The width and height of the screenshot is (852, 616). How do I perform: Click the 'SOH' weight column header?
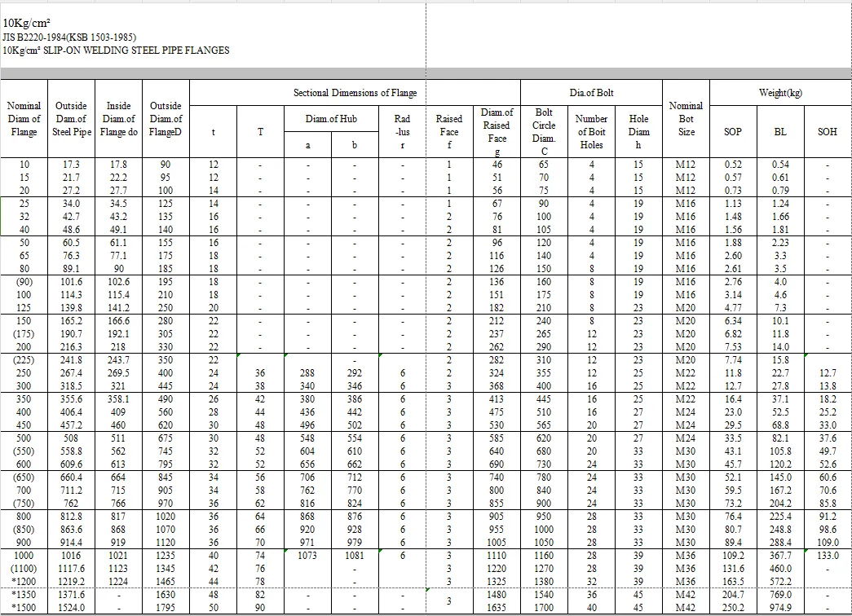[828, 132]
